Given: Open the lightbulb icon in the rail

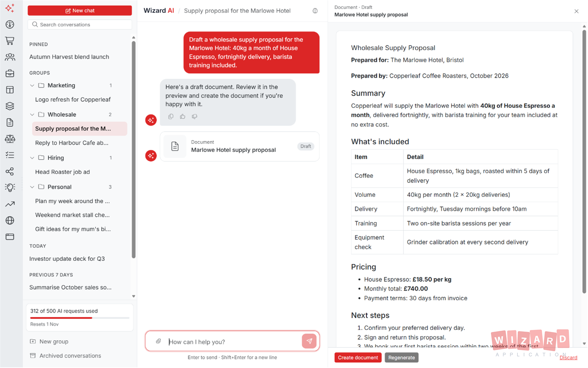Looking at the screenshot, I should (10, 188).
